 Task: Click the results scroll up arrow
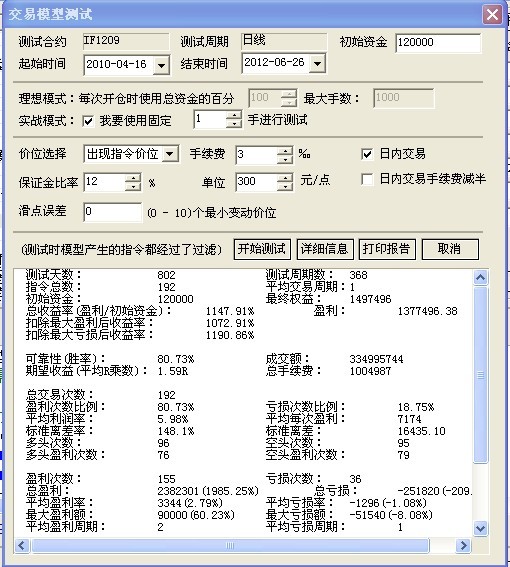[x=480, y=278]
